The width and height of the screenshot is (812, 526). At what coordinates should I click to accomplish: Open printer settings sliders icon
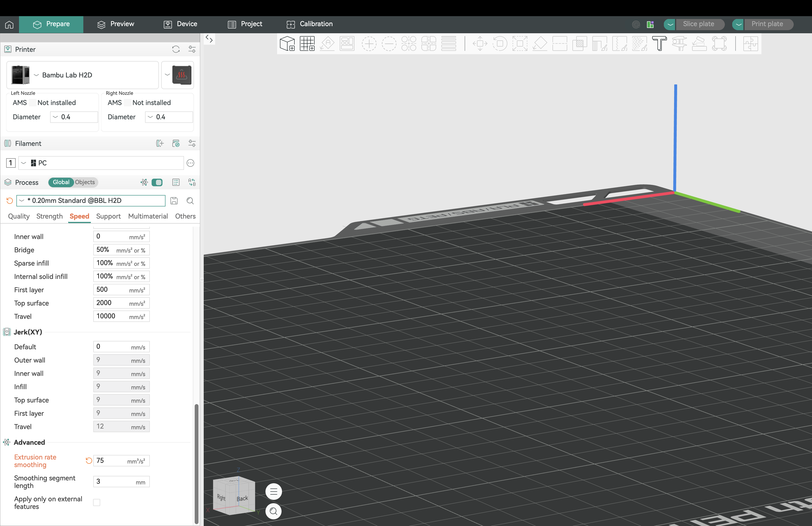click(x=192, y=49)
